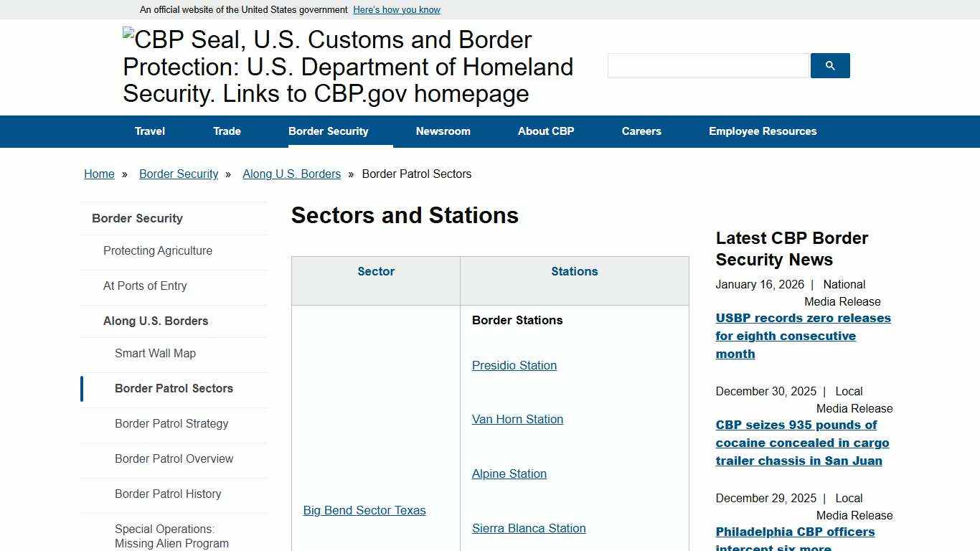Open the Sierra Blanca Station link

528,528
